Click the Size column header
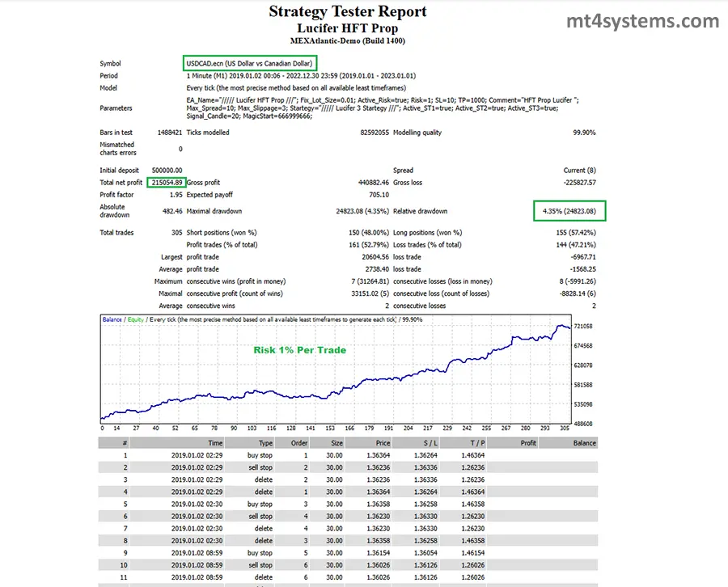This screenshot has width=728, height=587. tap(335, 443)
